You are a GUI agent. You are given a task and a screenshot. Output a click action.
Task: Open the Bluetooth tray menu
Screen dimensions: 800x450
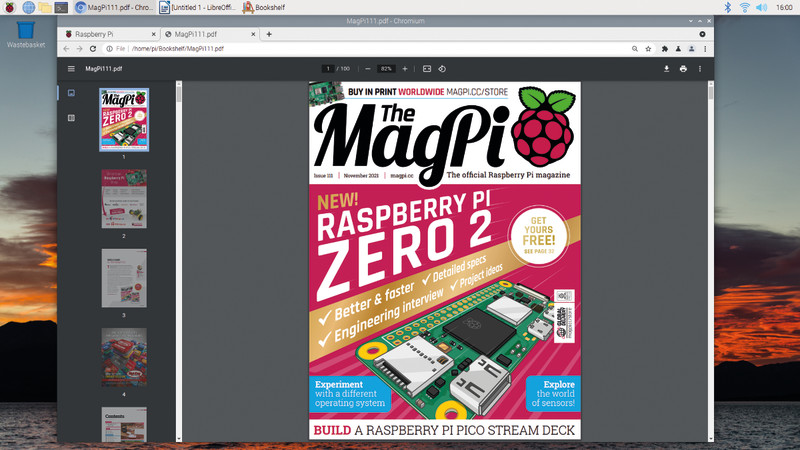pyautogui.click(x=728, y=7)
